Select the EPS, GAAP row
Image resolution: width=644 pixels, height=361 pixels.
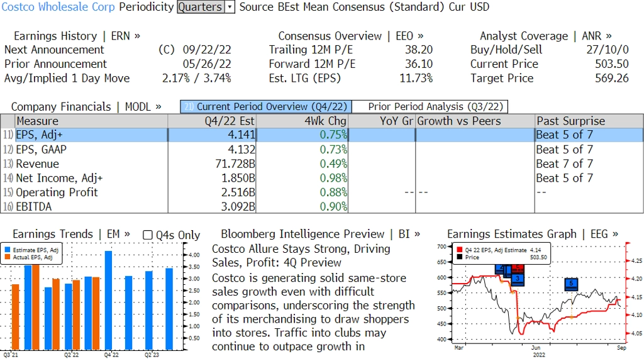click(322, 150)
